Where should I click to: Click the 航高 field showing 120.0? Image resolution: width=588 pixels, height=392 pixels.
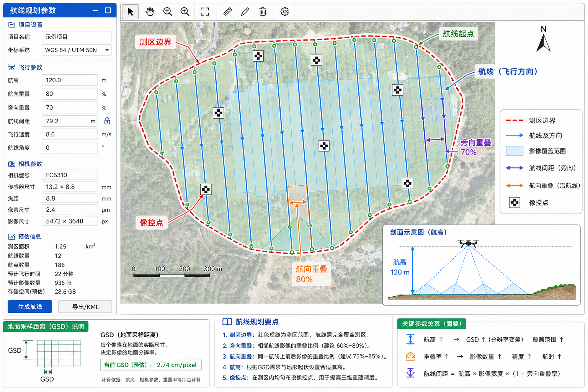pos(70,80)
